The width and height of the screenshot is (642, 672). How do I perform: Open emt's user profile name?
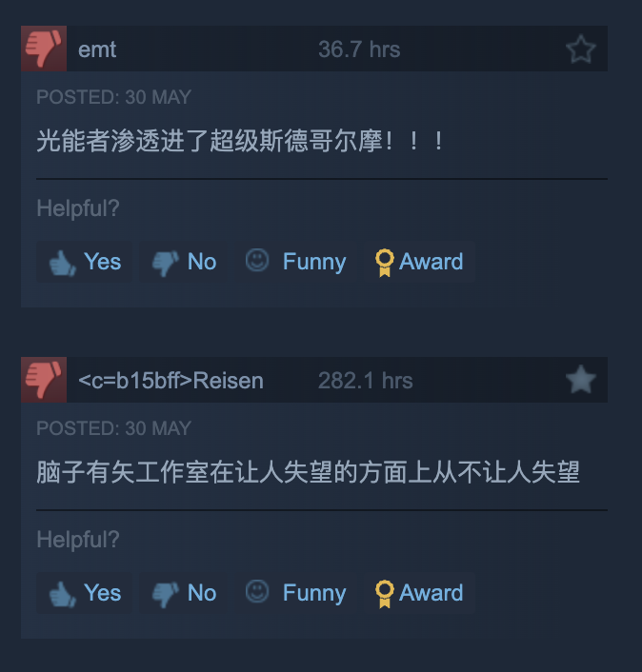coord(97,49)
